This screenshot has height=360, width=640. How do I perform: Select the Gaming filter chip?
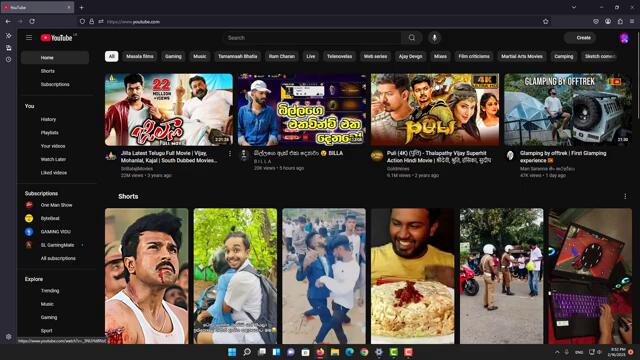[173, 56]
